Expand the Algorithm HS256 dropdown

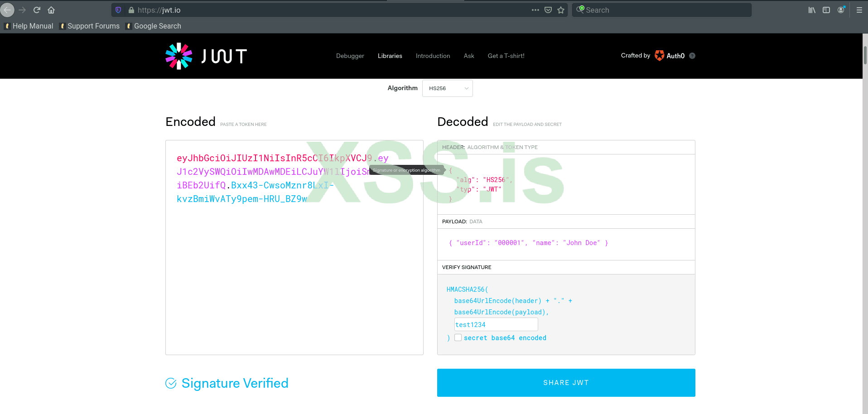click(448, 88)
